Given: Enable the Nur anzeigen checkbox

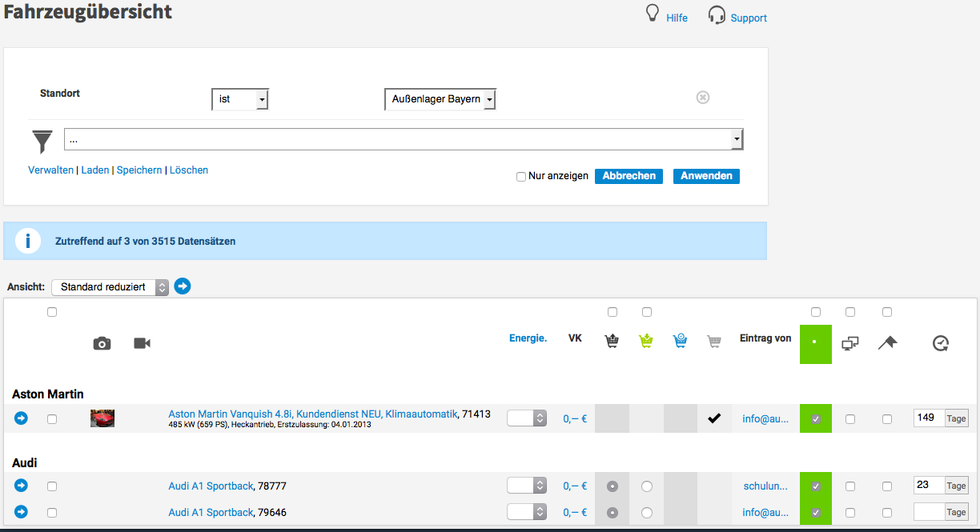Looking at the screenshot, I should click(x=521, y=176).
